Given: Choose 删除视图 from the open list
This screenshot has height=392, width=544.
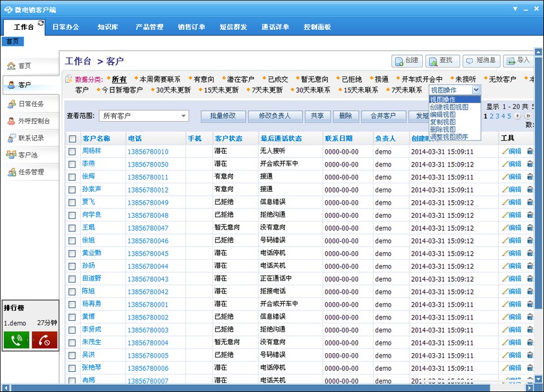Looking at the screenshot, I should pos(455,130).
